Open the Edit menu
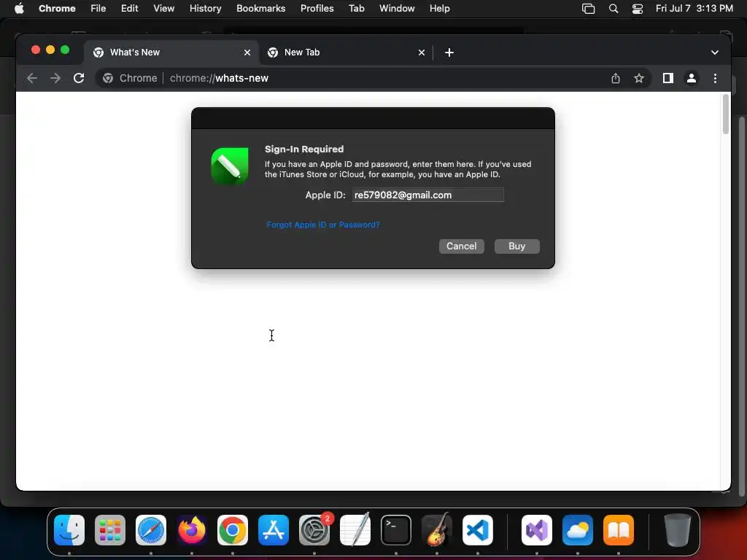The image size is (747, 560). tap(130, 9)
